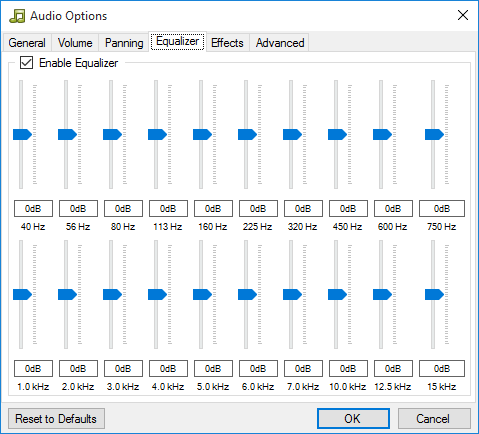The width and height of the screenshot is (479, 434).
Task: Click the Audio Options music note icon
Action: [x=17, y=16]
